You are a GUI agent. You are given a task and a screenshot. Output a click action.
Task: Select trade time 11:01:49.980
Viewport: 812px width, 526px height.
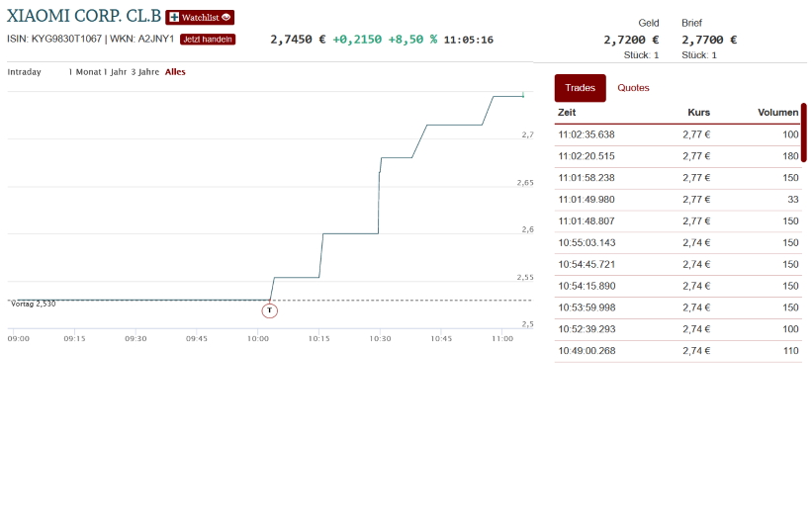(586, 200)
